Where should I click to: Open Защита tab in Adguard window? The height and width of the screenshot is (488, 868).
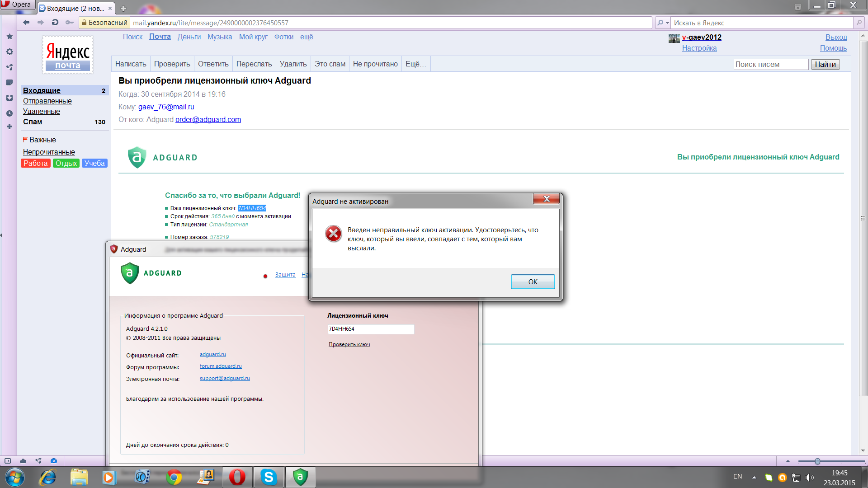point(285,275)
